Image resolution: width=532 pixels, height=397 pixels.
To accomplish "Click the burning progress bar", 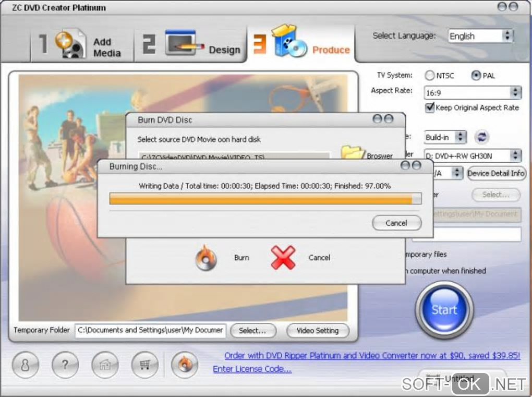I will [x=265, y=198].
